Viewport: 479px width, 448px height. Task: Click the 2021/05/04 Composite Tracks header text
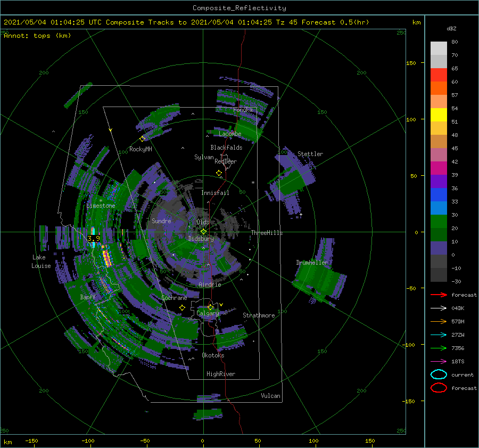(x=186, y=22)
